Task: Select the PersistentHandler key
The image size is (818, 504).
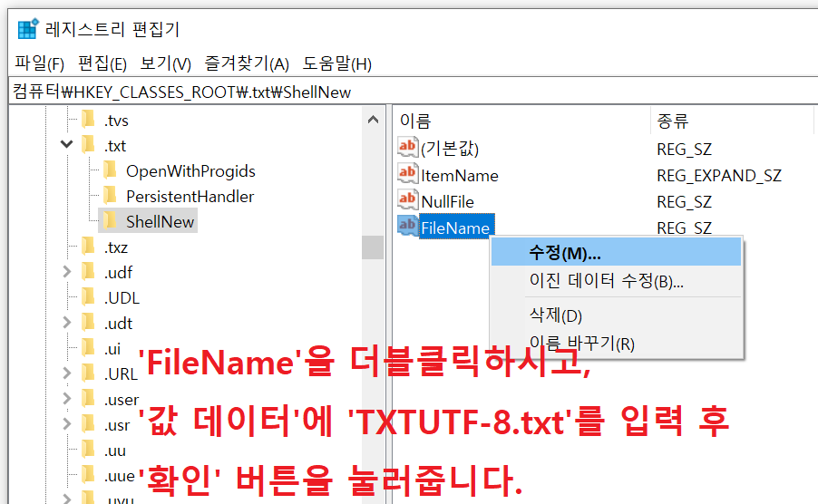Action: [x=190, y=196]
